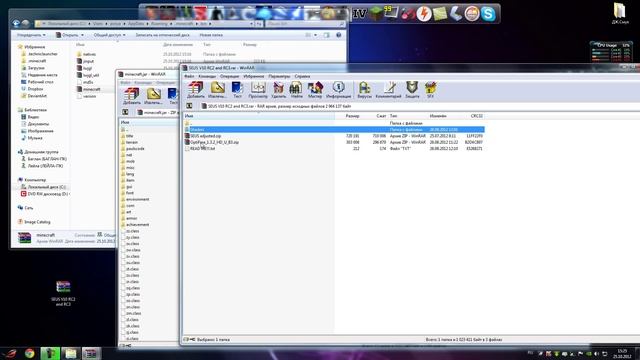
Task: Click the Мастер (Wizard) toolbar icon
Action: point(315,90)
